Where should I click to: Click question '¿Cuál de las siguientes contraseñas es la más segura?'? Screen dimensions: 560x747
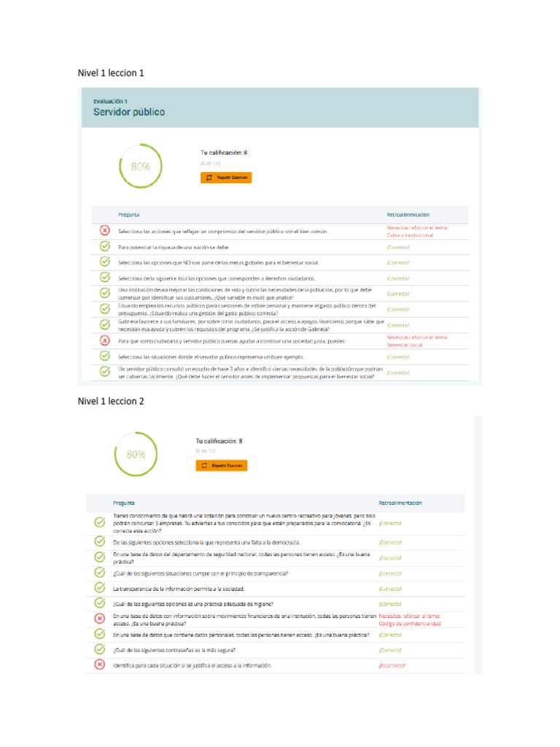click(x=174, y=650)
